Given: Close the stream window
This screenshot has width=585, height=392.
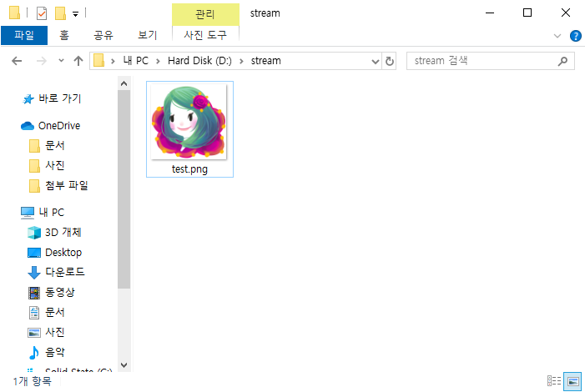Looking at the screenshot, I should click(565, 13).
